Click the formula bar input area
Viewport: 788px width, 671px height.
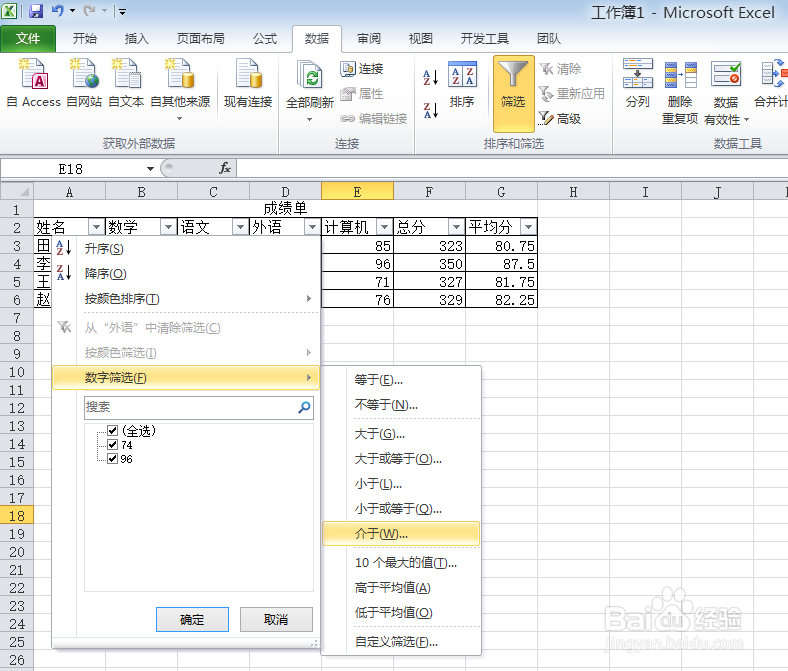pyautogui.click(x=512, y=168)
